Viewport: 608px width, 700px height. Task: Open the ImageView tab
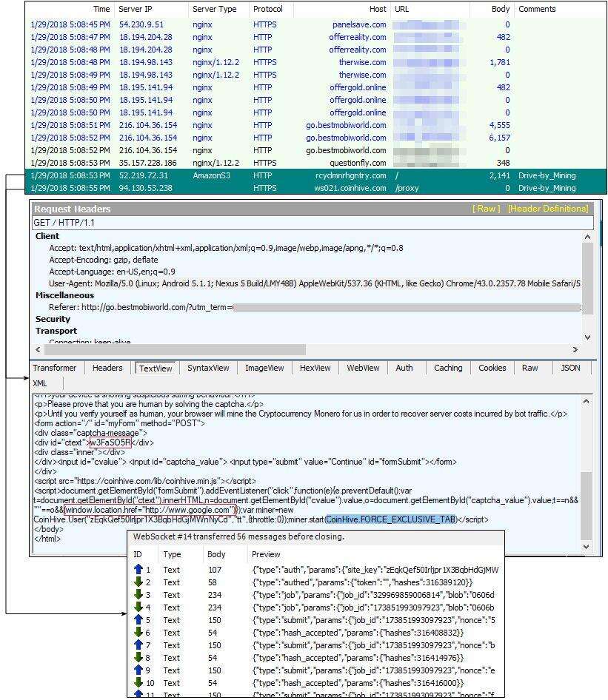[264, 368]
